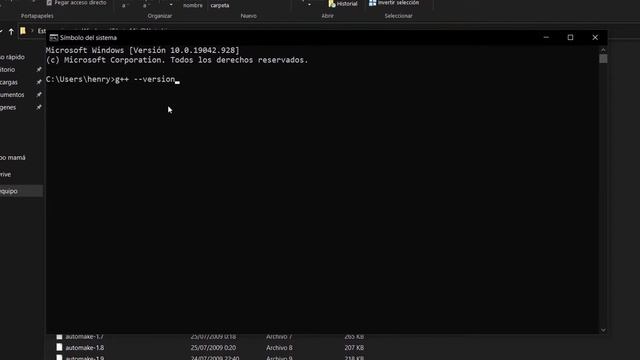Image resolution: width=640 pixels, height=360 pixels.
Task: Click scroll down arrow in command prompt
Action: click(603, 330)
